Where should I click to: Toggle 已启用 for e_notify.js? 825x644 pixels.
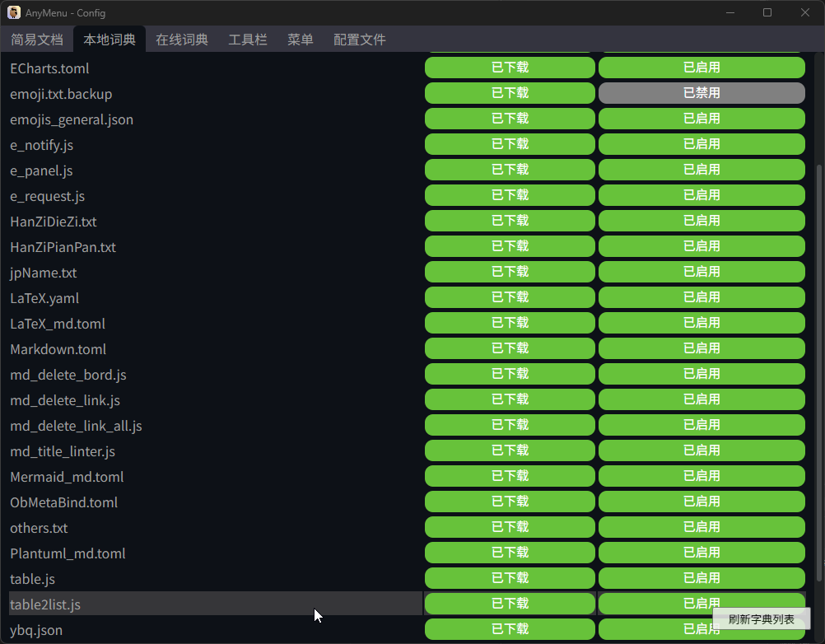click(701, 144)
